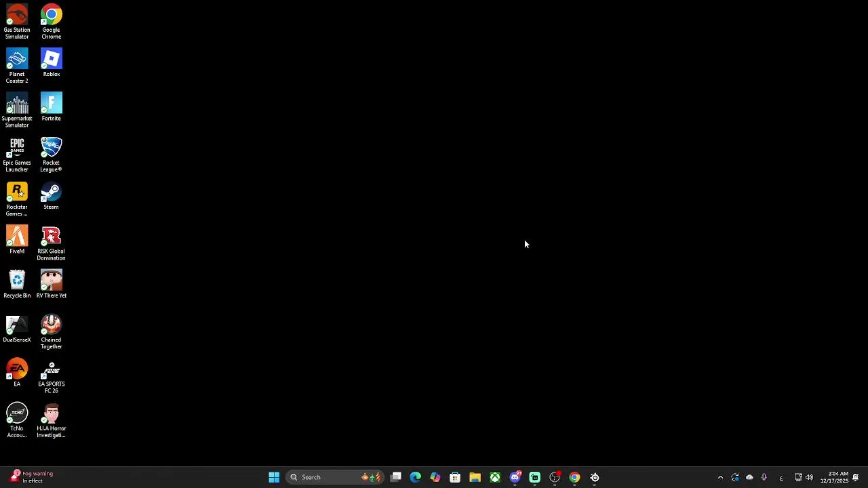Viewport: 868px width, 488px height.
Task: Select the EA SPORTS FC 26 desktop icon
Action: coord(51,375)
